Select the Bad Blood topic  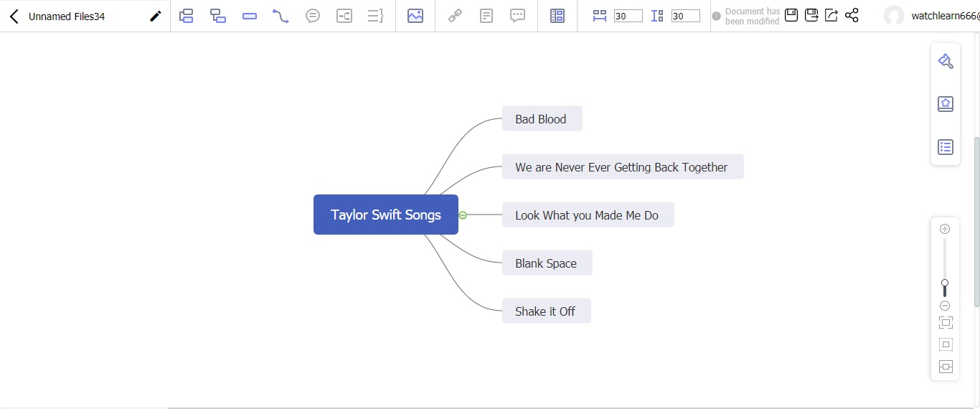(542, 119)
